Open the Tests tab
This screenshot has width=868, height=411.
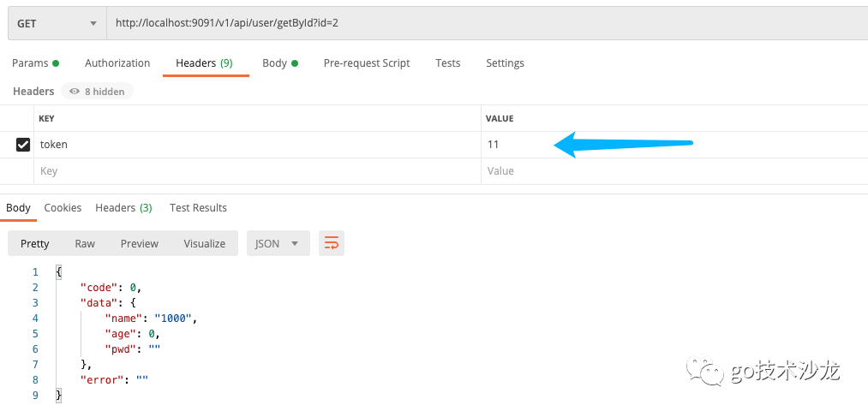click(448, 63)
